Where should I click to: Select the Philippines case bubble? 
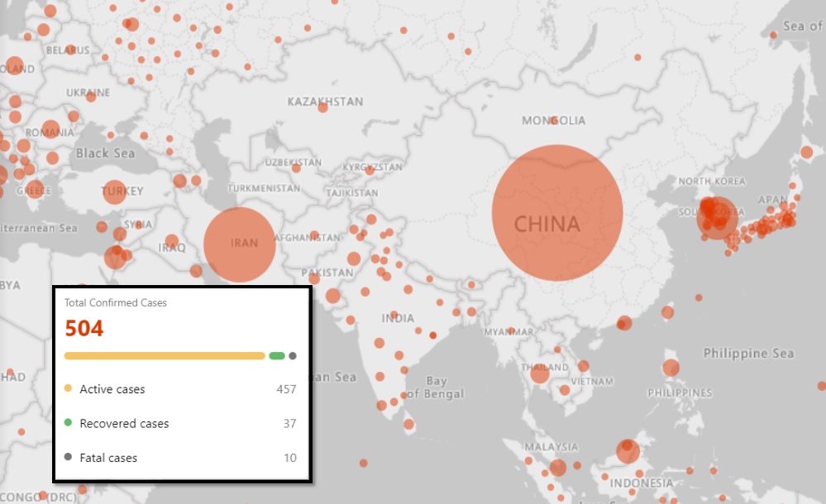(x=671, y=368)
